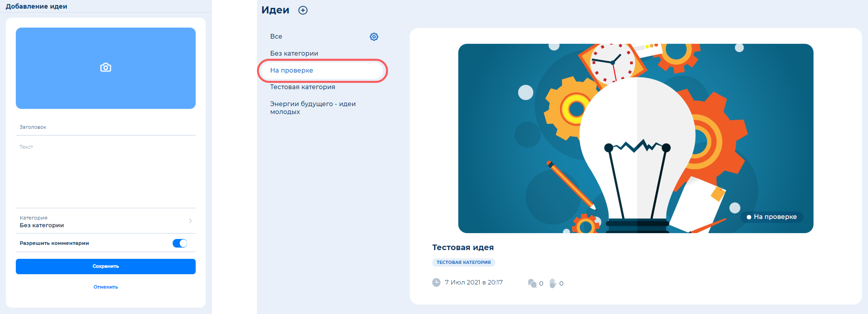
Task: Select Тестовая категория in the list
Action: (302, 87)
